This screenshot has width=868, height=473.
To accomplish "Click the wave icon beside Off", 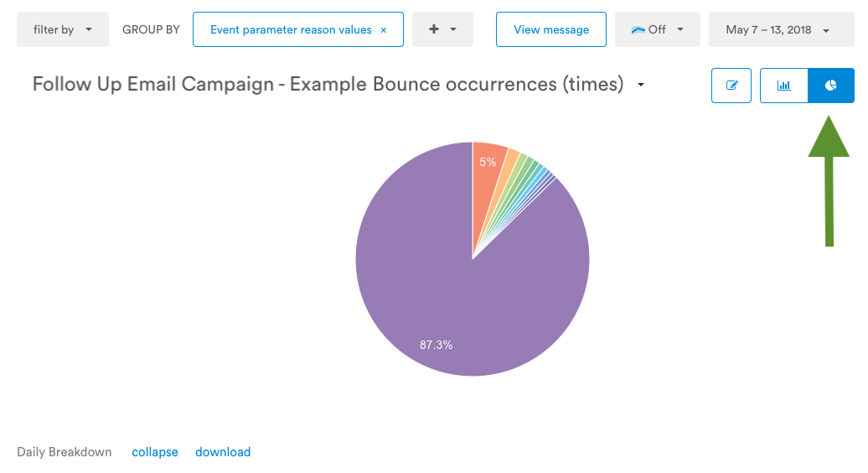I will tap(638, 30).
